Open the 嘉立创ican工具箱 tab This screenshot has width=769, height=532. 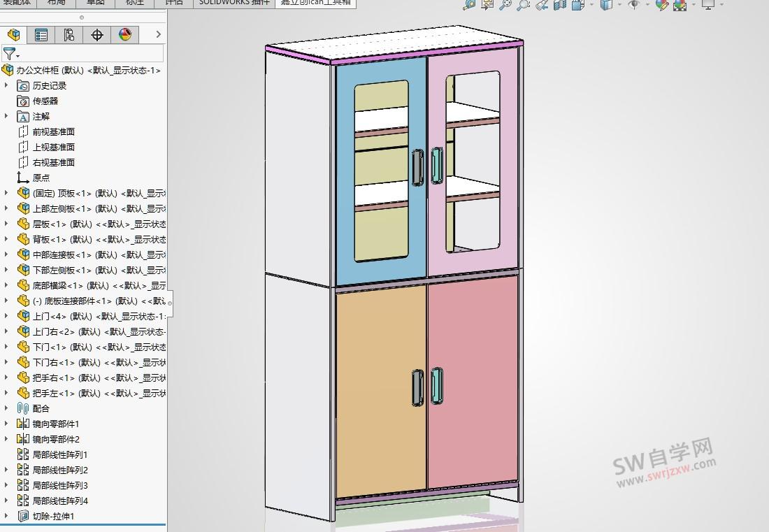(x=315, y=3)
